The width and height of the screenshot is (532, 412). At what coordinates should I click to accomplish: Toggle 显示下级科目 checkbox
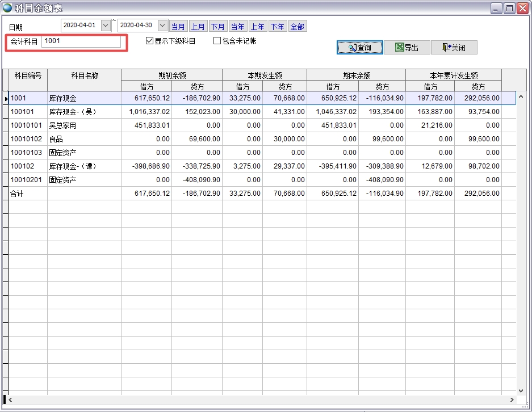click(x=150, y=41)
